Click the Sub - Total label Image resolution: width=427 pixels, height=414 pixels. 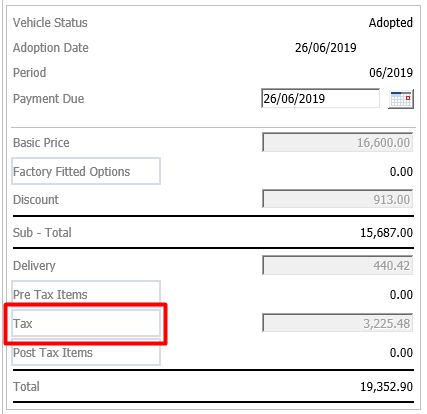(42, 232)
